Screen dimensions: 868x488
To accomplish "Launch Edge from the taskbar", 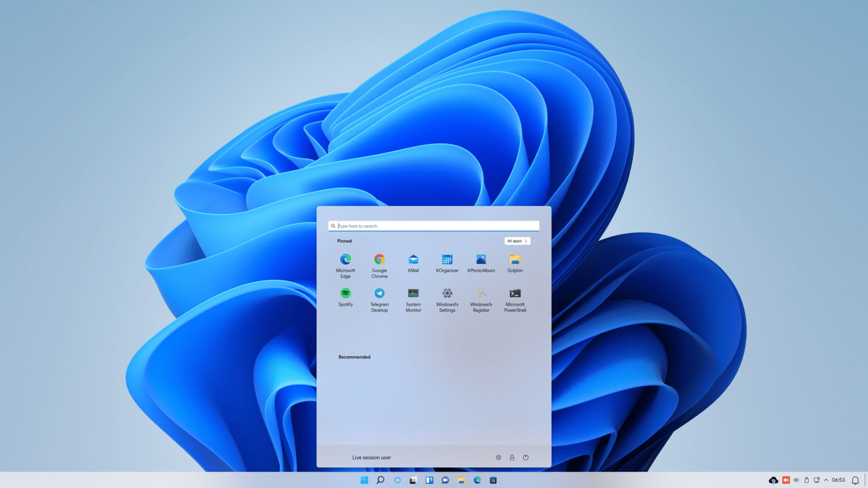I will (x=477, y=480).
